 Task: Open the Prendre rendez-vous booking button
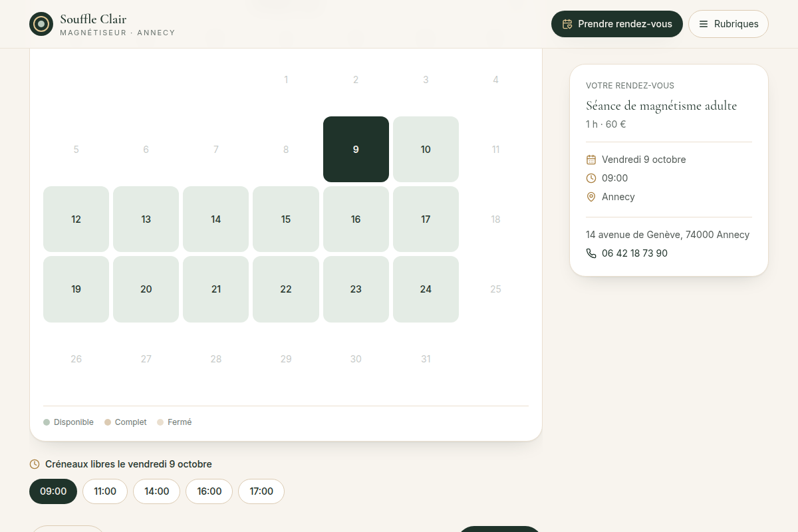(x=617, y=24)
